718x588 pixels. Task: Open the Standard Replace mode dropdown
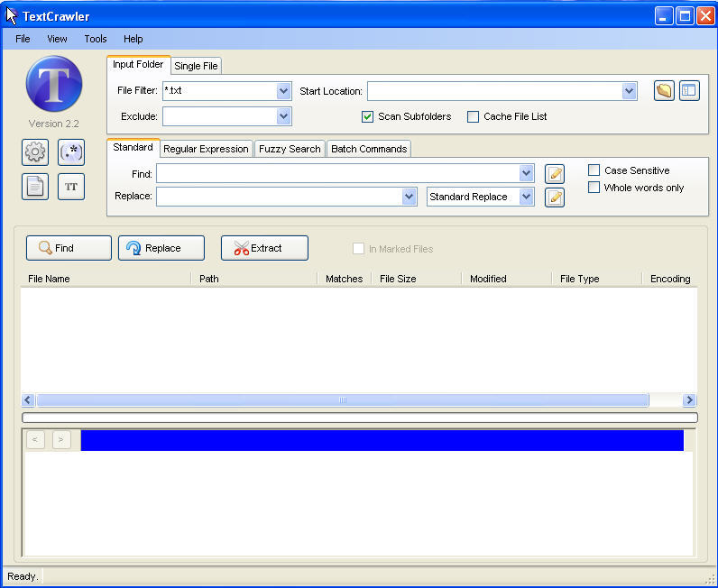527,197
